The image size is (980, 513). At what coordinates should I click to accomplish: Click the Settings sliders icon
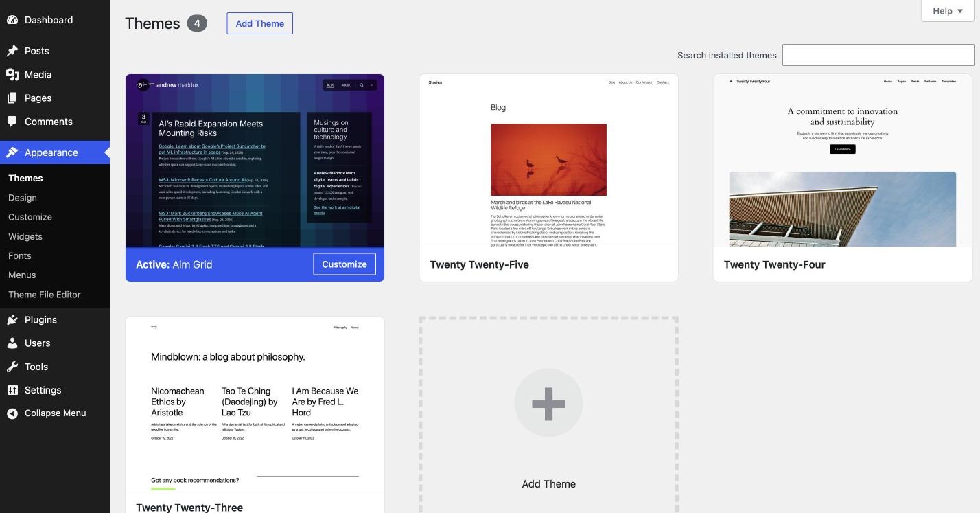[12, 390]
